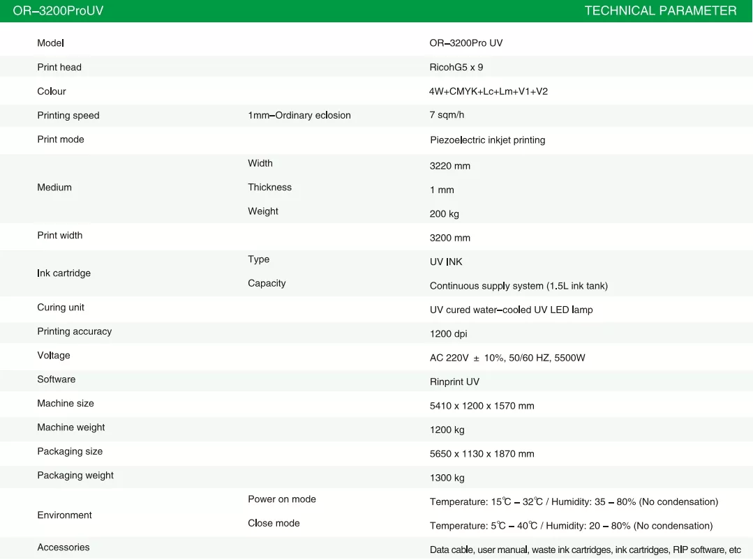
Task: Select UV cured water-cooled LED lamp text
Action: (511, 310)
